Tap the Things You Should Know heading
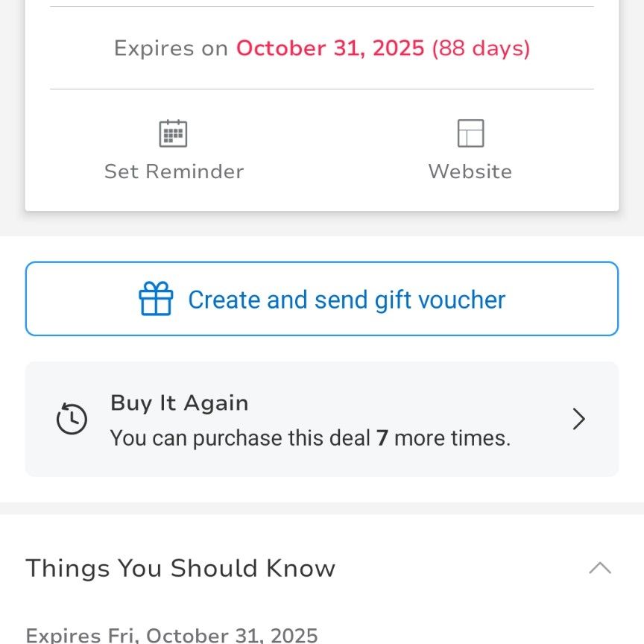This screenshot has height=644, width=644. [x=180, y=568]
